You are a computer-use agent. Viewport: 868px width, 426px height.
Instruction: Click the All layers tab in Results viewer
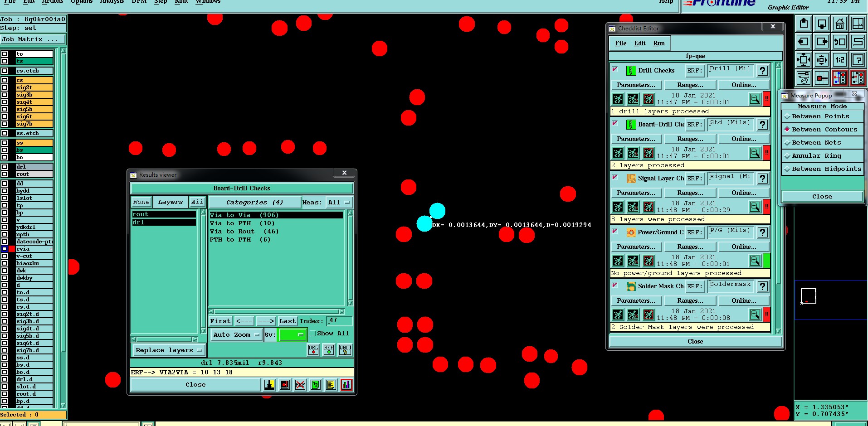click(x=197, y=202)
